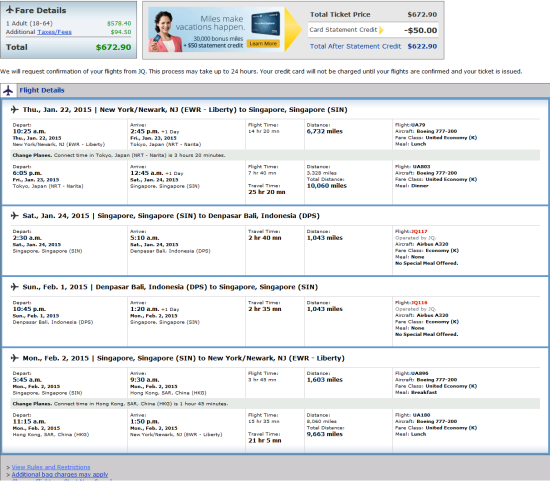Click the Flight Details header
This screenshot has height=481, width=550.
pyautogui.click(x=42, y=90)
